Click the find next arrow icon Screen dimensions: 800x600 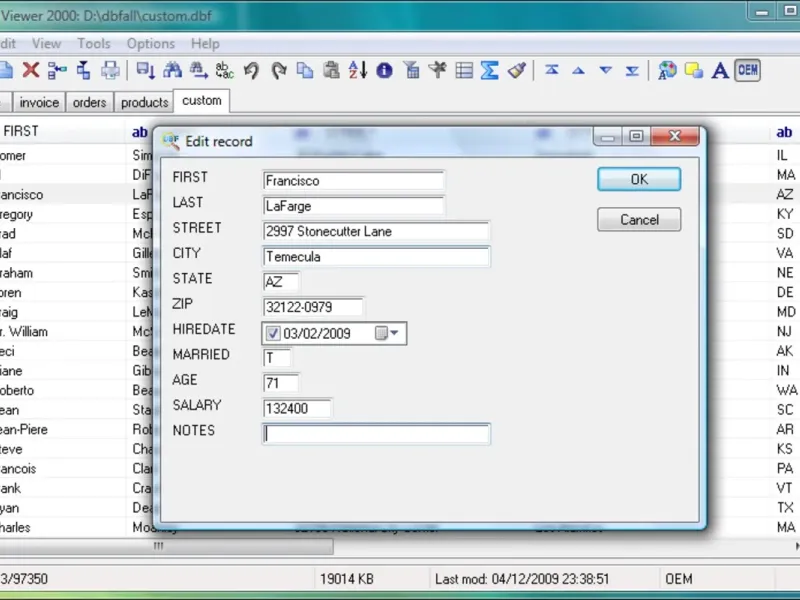(x=198, y=70)
